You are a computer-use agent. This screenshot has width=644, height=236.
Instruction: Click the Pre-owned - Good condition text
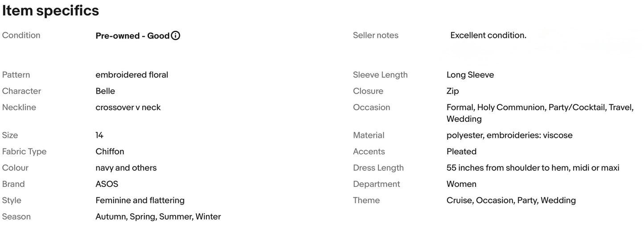point(132,36)
